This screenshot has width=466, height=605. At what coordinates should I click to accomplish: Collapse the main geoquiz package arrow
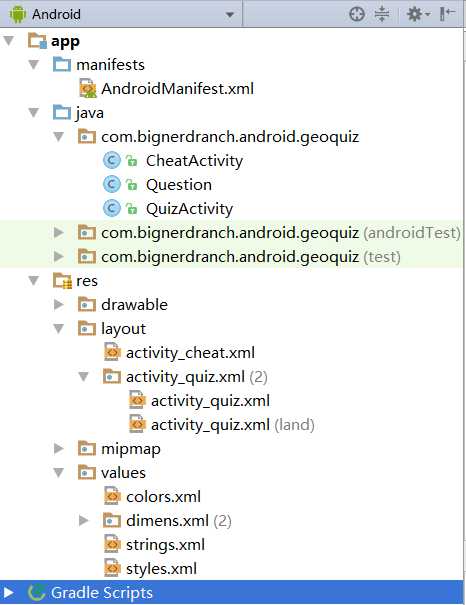coord(59,136)
